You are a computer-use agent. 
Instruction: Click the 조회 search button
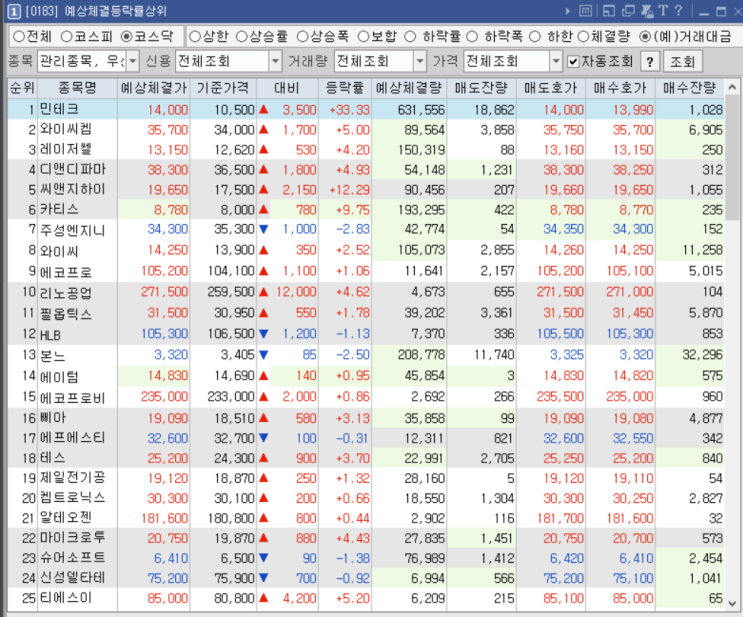coord(682,62)
